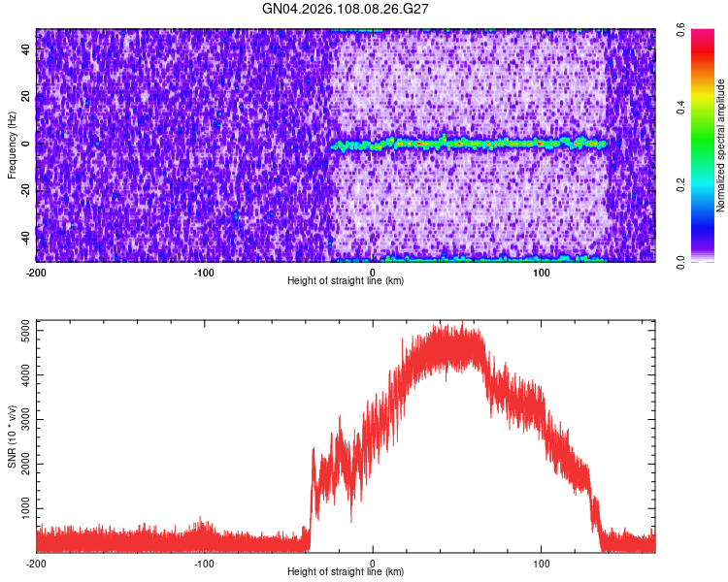The height and width of the screenshot is (582, 728).
Task: Click the SNR curve peak near 5000
Action: click(x=462, y=325)
